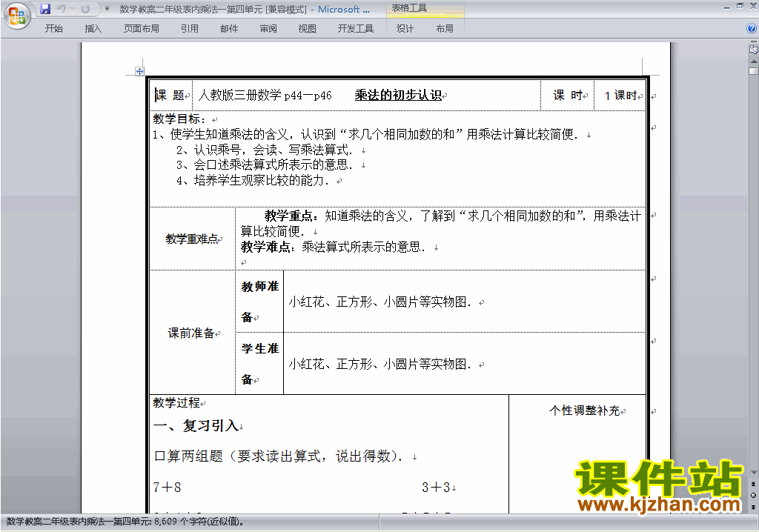Click the 一、复习引入 heading
759x532 pixels.
pos(196,425)
